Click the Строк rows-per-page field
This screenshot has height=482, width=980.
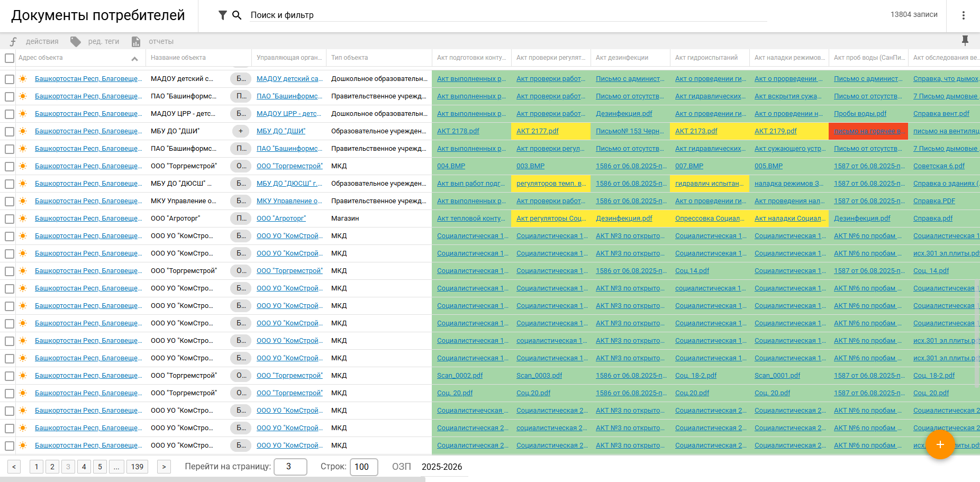tap(364, 467)
